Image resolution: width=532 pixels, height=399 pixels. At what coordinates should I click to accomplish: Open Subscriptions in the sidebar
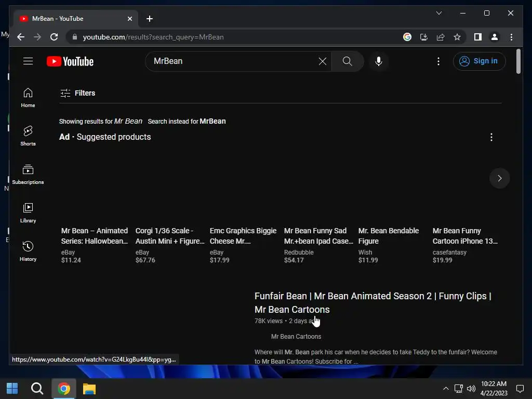click(x=28, y=175)
